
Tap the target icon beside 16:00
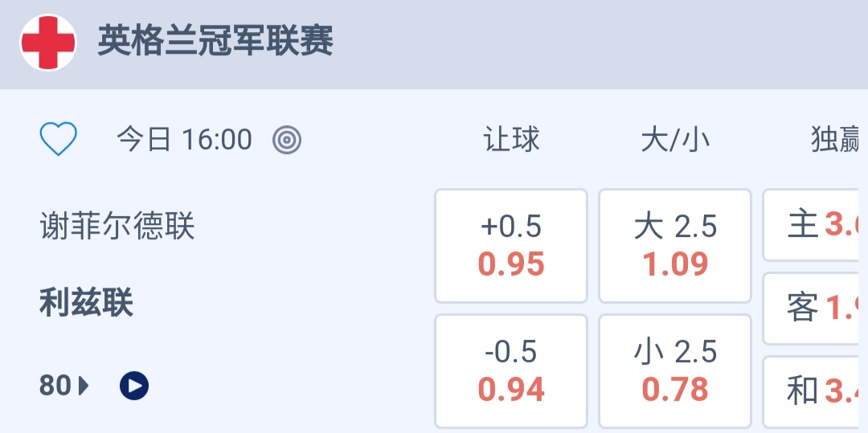coord(287,140)
